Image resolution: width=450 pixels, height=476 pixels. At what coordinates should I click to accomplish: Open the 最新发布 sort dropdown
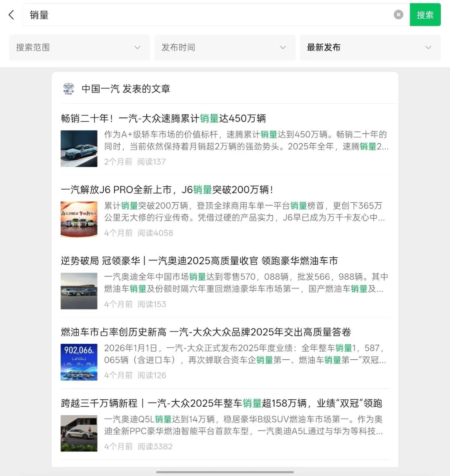[x=370, y=48]
